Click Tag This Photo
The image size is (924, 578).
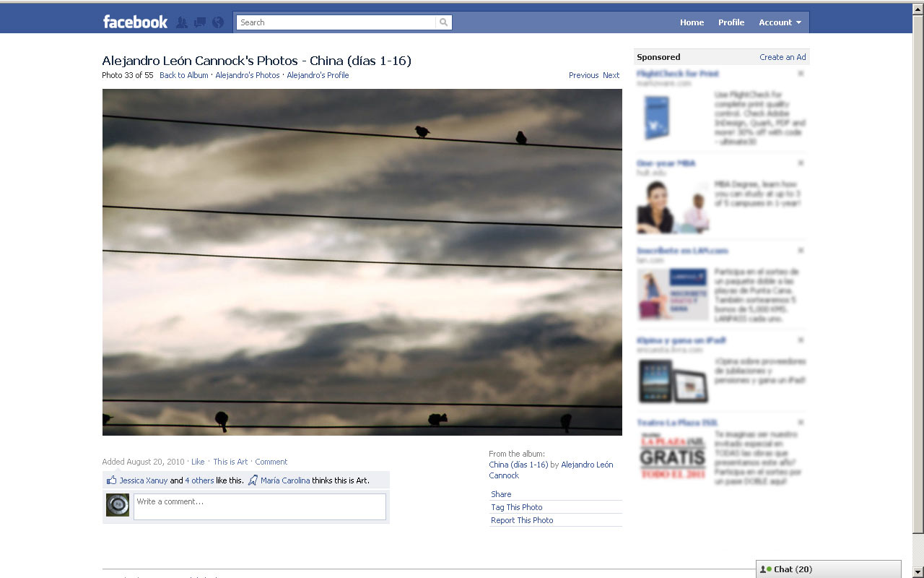tap(516, 507)
